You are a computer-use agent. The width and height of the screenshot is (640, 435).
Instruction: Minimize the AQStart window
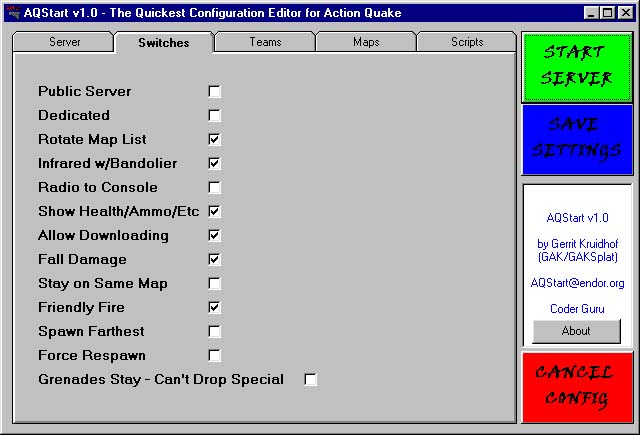coord(591,13)
